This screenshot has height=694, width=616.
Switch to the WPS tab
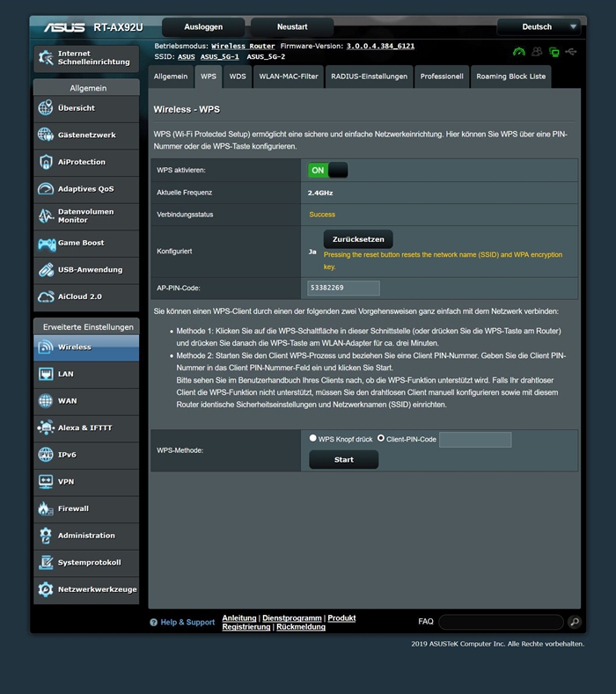[x=209, y=77]
